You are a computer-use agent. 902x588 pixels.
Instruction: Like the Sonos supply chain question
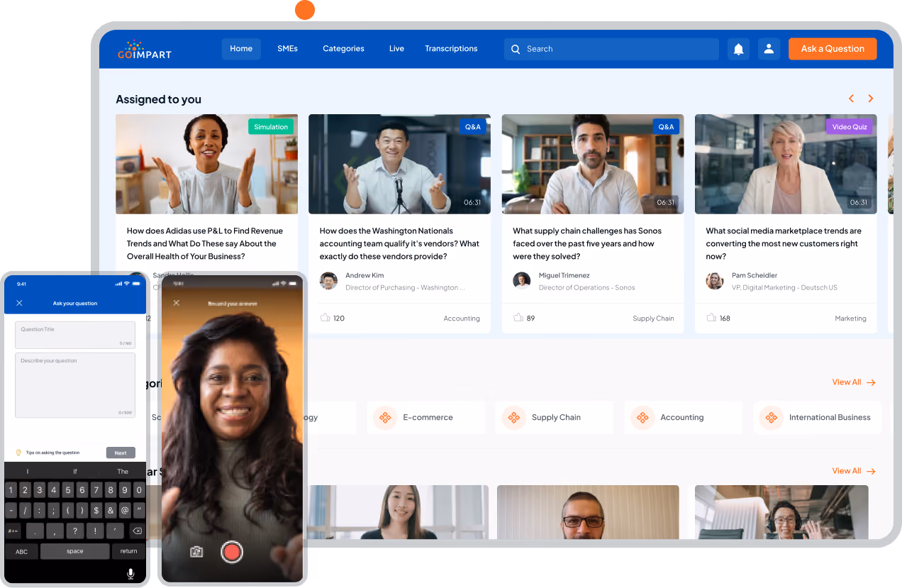pyautogui.click(x=518, y=318)
